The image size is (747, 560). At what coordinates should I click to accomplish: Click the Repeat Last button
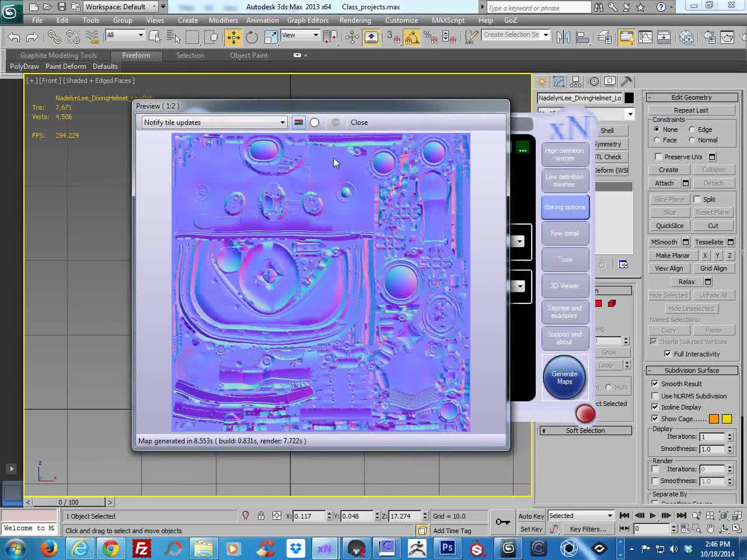click(x=691, y=110)
